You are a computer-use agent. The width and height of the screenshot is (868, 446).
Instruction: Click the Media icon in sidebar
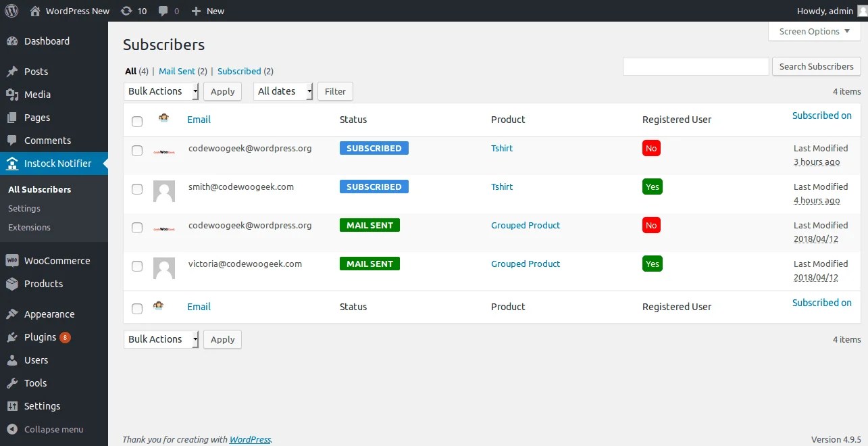[12, 95]
